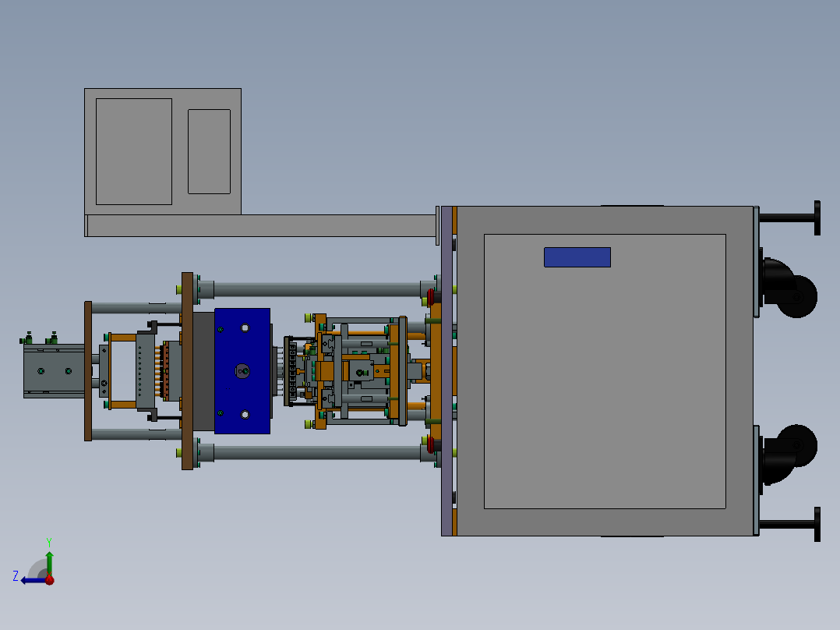The image size is (840, 630).
Task: Select the long horizontal arm supporting the control box
Action: coord(262,225)
